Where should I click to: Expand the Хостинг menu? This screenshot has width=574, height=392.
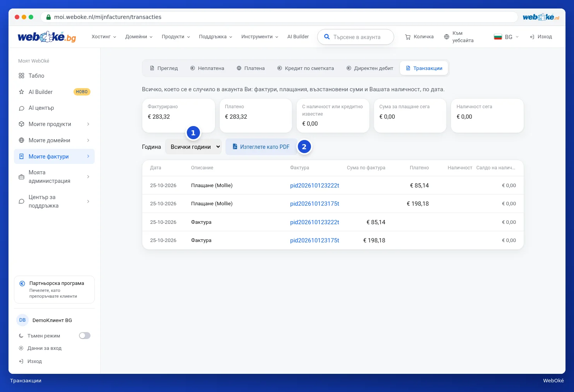coord(104,37)
